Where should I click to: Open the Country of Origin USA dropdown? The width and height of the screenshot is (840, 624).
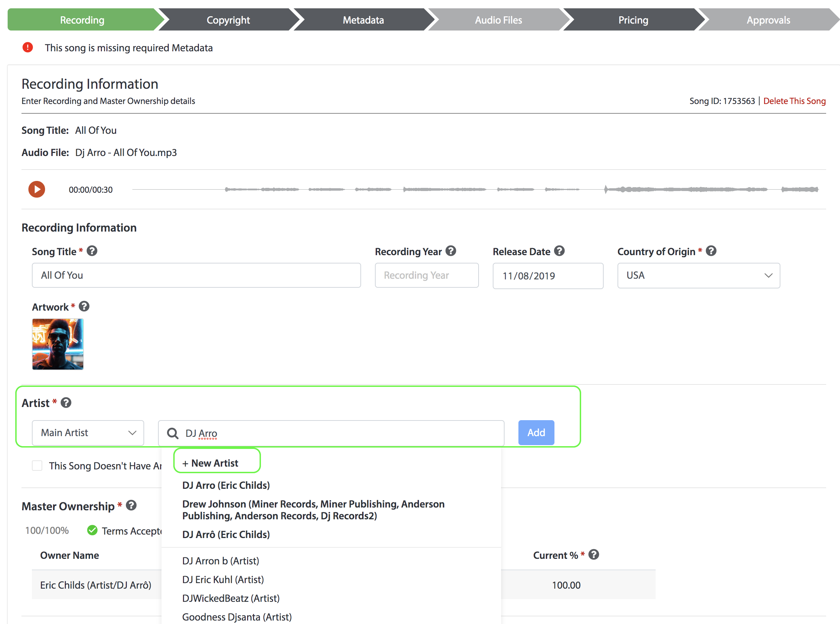click(698, 275)
